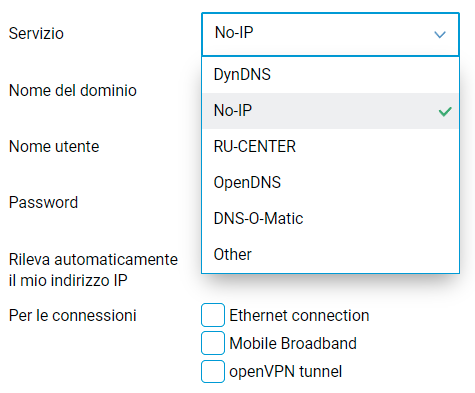Click the Per le connessioni label
The image size is (475, 393).
coord(73,315)
